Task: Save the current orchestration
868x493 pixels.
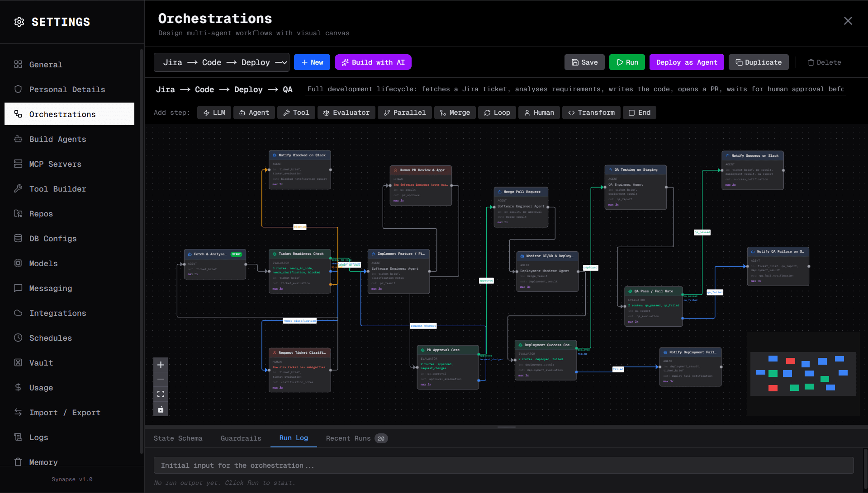Action: point(584,62)
